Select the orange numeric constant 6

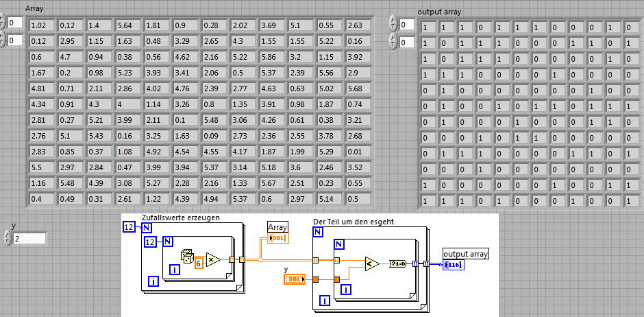(x=199, y=263)
